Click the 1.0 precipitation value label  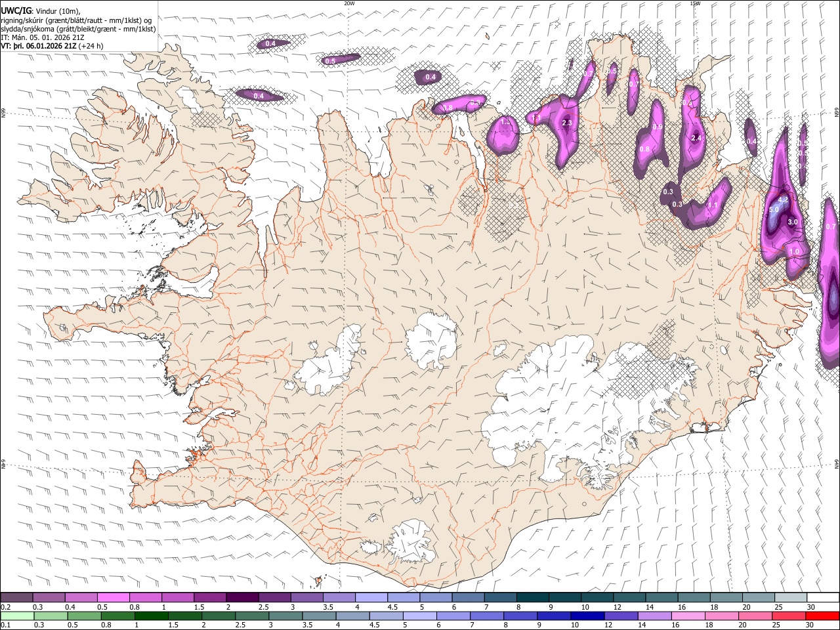pos(794,252)
